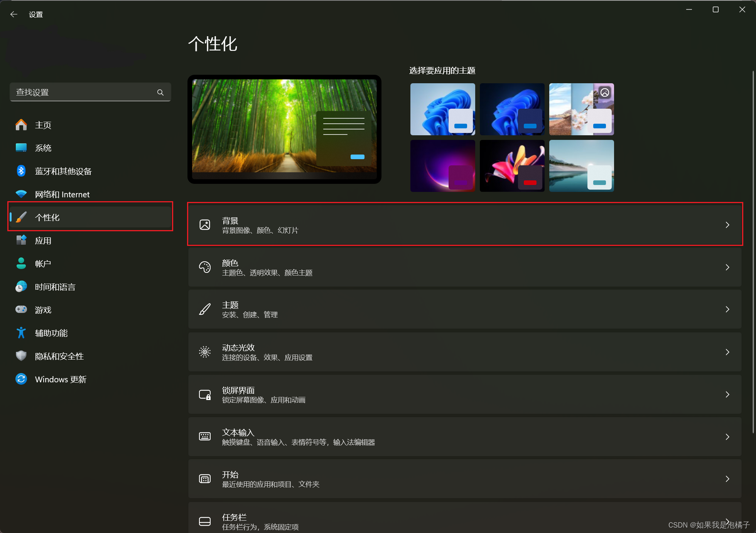The height and width of the screenshot is (533, 756).
Task: Select the purple glow theme thumbnail
Action: pyautogui.click(x=442, y=166)
